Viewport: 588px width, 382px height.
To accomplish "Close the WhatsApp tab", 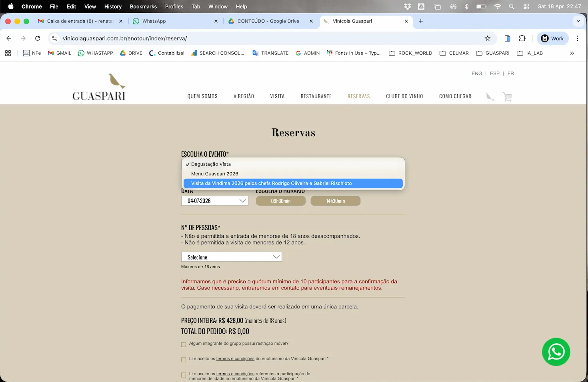I will [216, 21].
